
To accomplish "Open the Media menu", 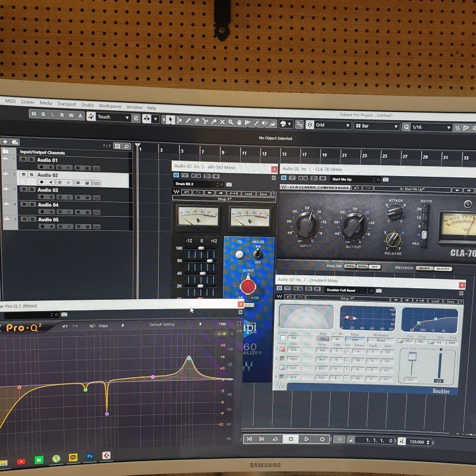I will point(46,103).
